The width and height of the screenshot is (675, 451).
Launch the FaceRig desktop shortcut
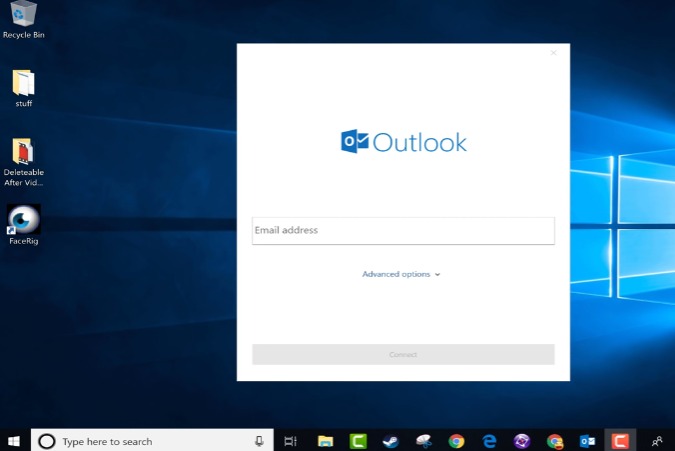(23, 219)
